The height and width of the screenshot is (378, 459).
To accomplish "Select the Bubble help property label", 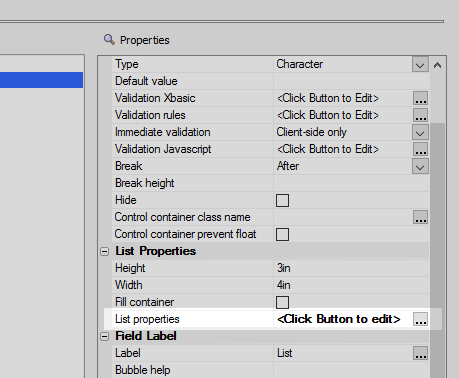I will click(x=143, y=370).
